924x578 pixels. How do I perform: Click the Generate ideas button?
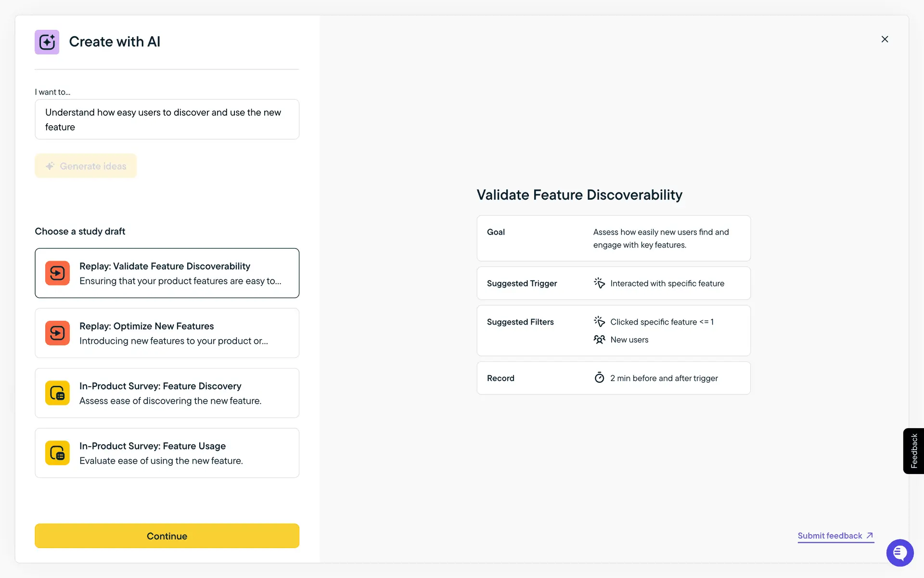86,166
